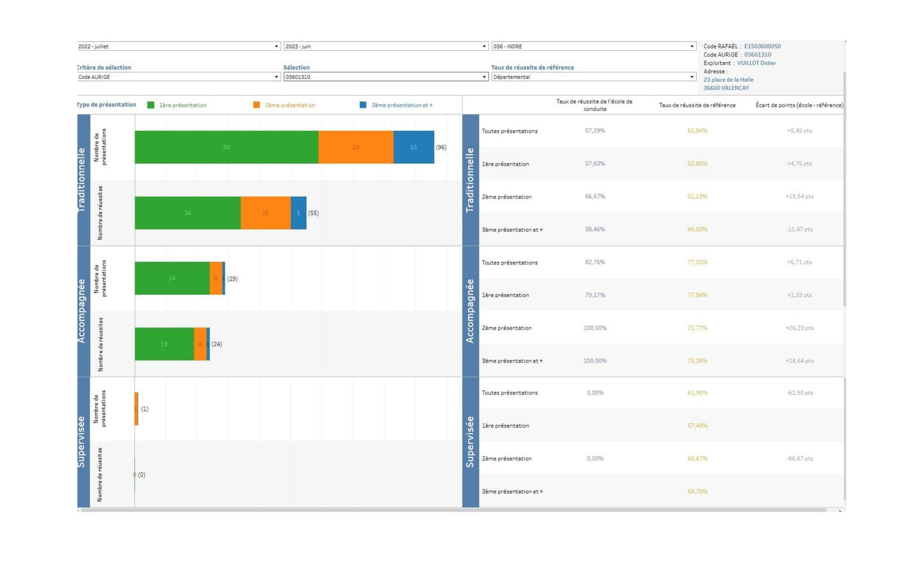Open the "2022 - juillet" start period dropdown
Screen dimensions: 924x579
pos(178,46)
